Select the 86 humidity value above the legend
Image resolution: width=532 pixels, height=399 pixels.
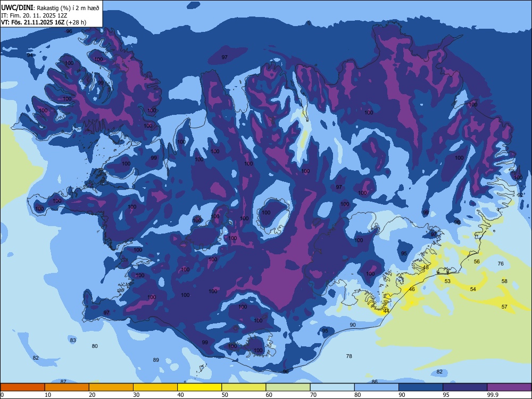tap(375, 381)
